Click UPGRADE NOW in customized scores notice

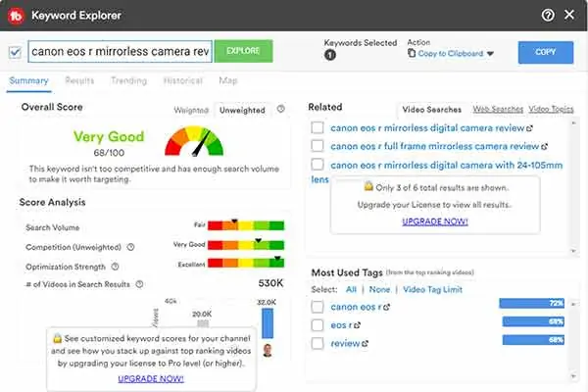151,379
